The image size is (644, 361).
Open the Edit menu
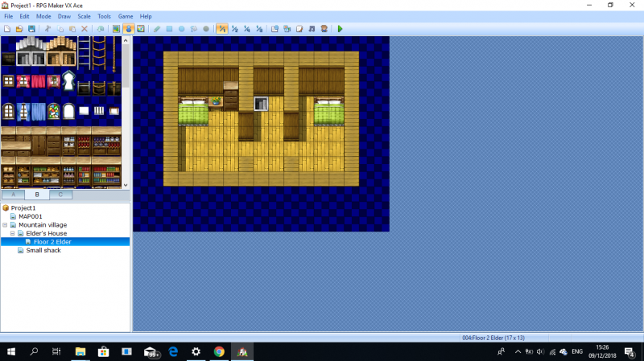click(24, 16)
